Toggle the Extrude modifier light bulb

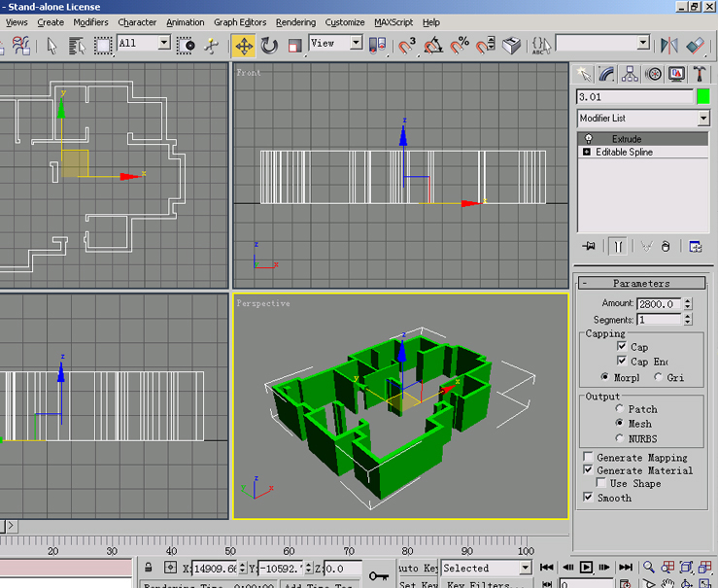pos(588,139)
